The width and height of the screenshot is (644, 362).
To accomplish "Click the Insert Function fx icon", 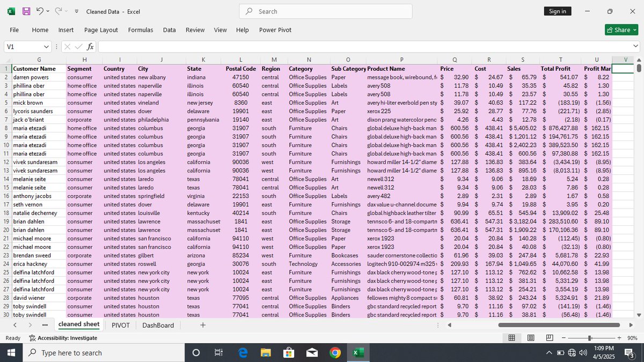I will [91, 47].
